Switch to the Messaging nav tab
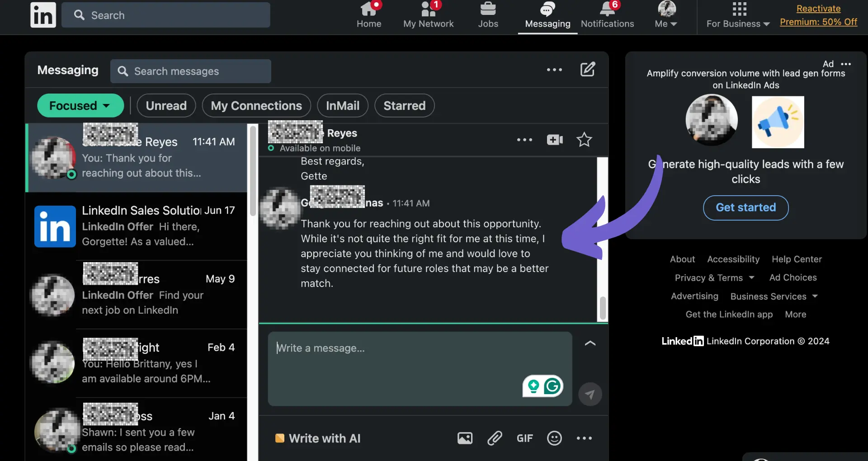Viewport: 868px width, 461px height. click(547, 15)
